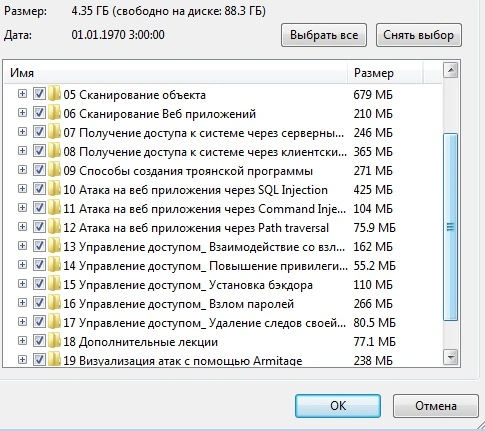Expand the 14 Повышение привилегий folder
This screenshot has height=431, width=485.
tap(22, 265)
